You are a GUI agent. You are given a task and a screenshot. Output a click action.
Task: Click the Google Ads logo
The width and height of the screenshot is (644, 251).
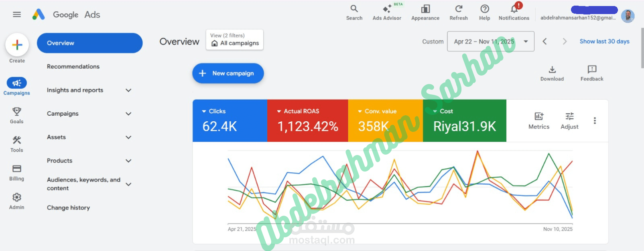click(x=66, y=14)
